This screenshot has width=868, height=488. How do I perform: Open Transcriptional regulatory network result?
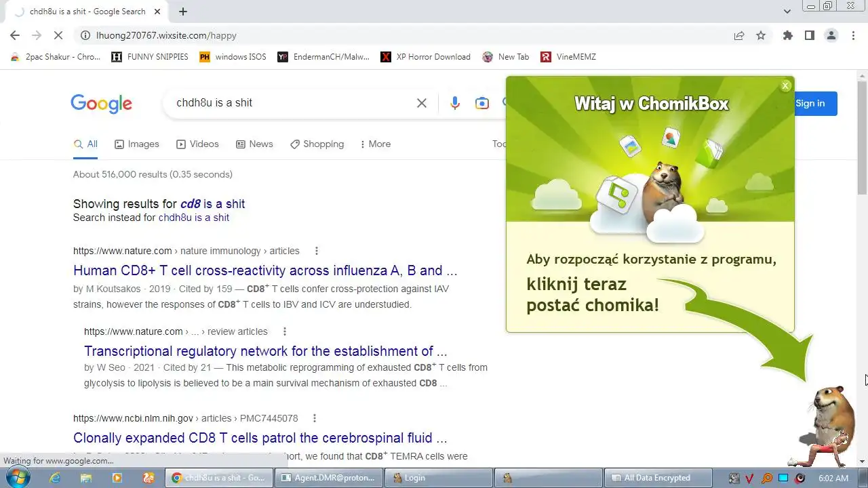[x=266, y=351]
